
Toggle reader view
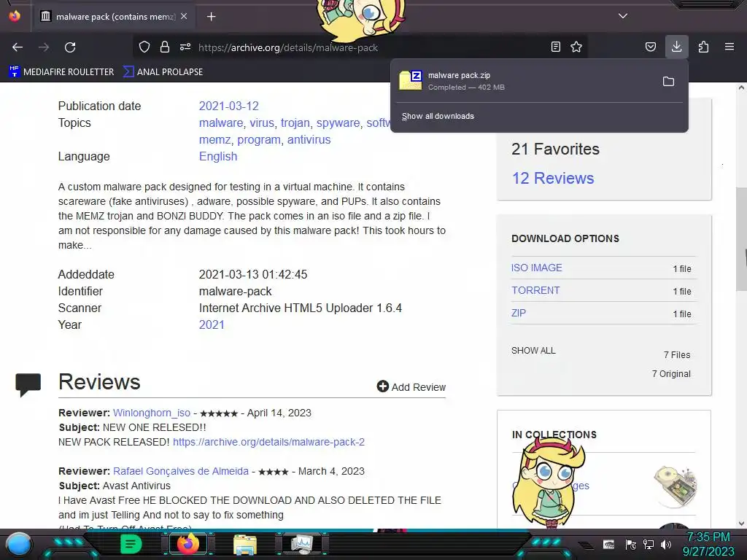[x=555, y=47]
